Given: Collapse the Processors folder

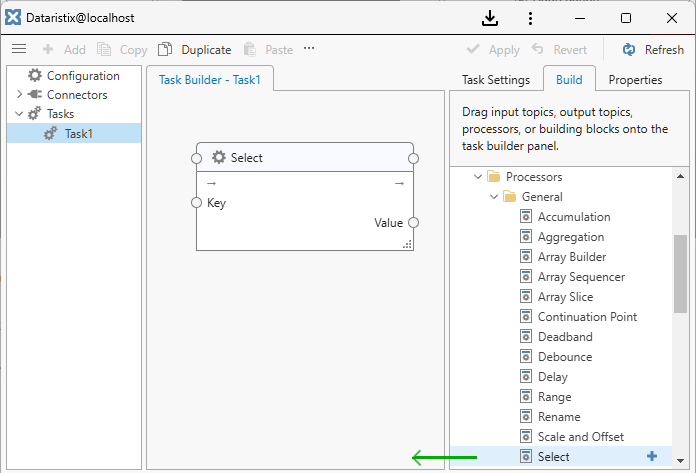Looking at the screenshot, I should pos(476,177).
